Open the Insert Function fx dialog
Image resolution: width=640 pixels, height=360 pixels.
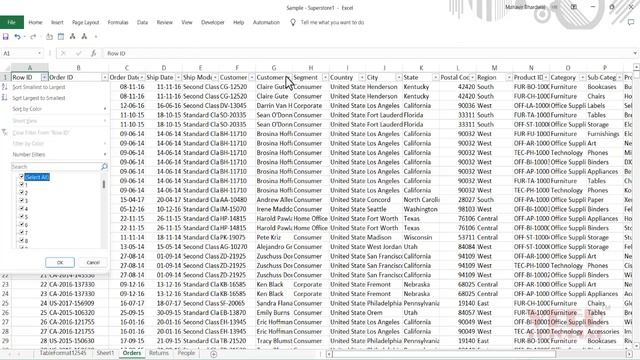pos(93,53)
